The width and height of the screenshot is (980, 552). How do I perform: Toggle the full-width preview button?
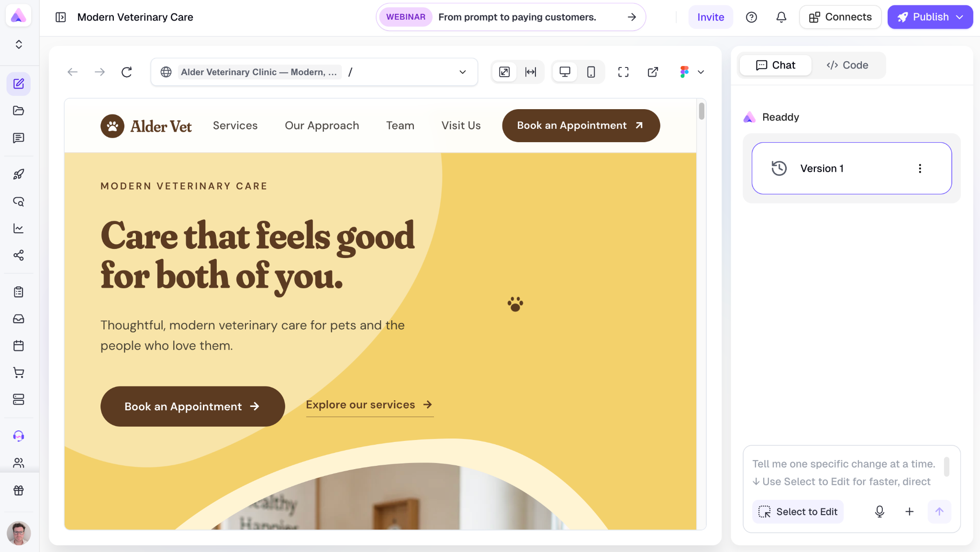click(531, 72)
